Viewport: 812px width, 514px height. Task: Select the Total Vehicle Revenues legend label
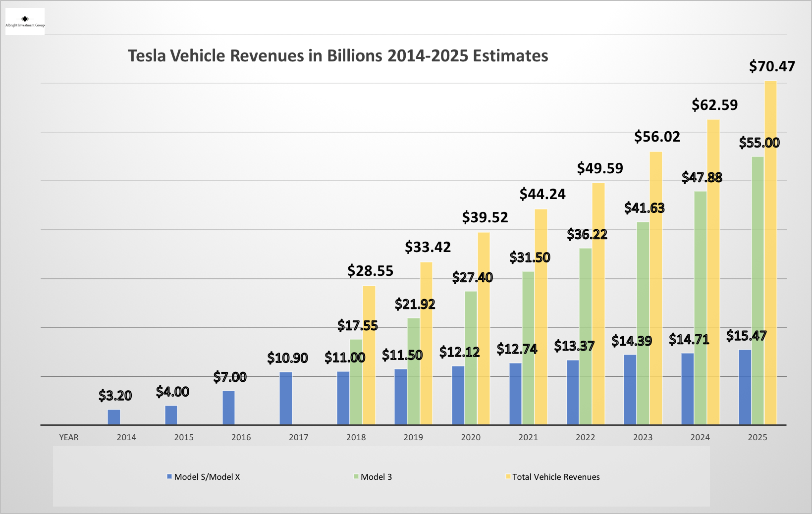click(556, 477)
